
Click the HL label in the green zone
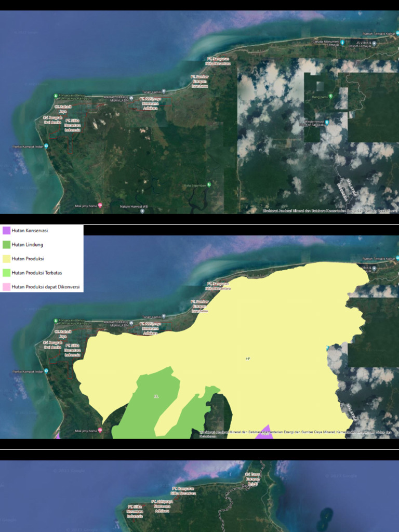156,396
